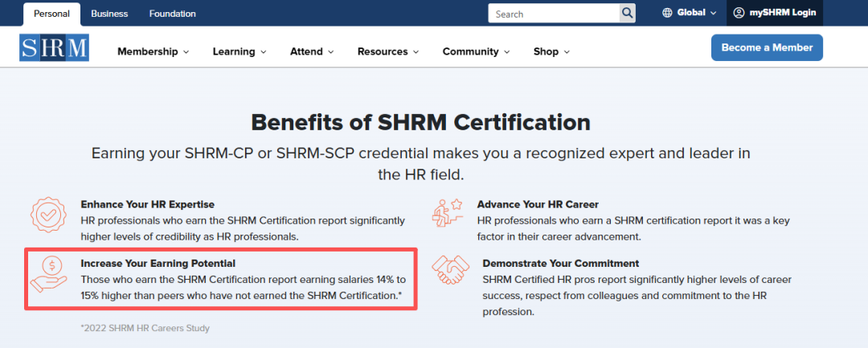Expand the Attend menu
This screenshot has width=868, height=348.
(312, 51)
